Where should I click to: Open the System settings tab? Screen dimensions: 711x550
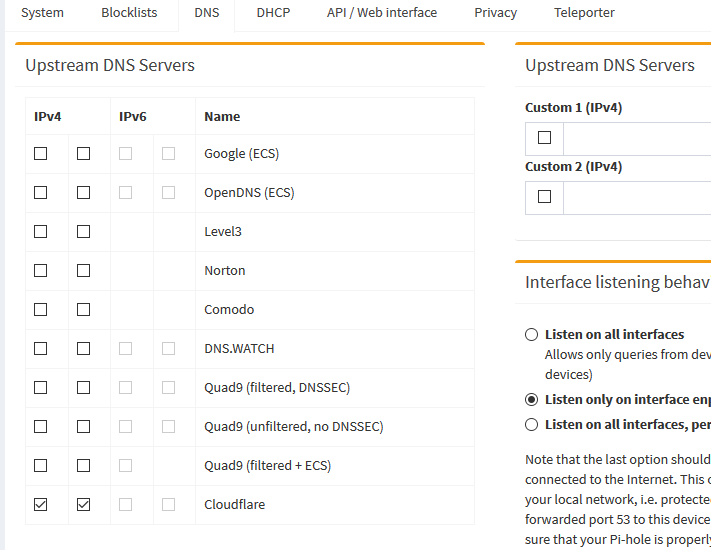click(x=42, y=13)
